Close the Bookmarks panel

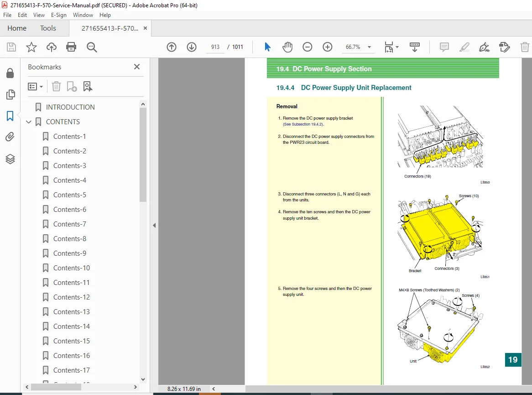point(137,67)
